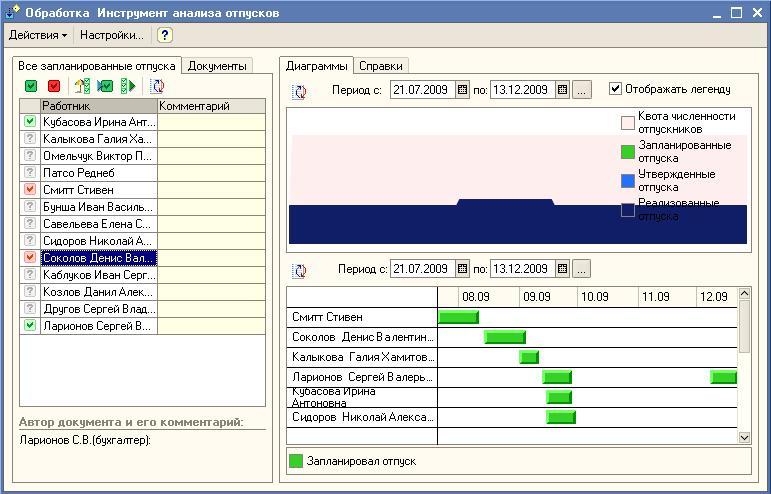Click the ellipsis period selector above the Gantt chart
This screenshot has width=771, height=494.
click(582, 269)
